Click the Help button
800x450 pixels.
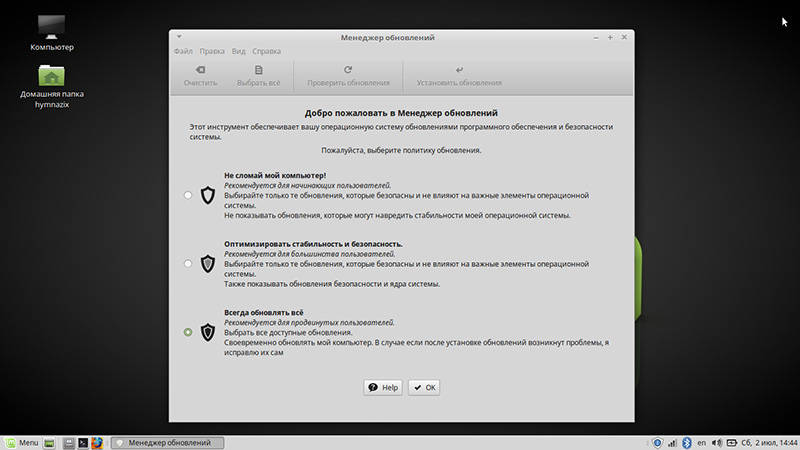coord(383,387)
